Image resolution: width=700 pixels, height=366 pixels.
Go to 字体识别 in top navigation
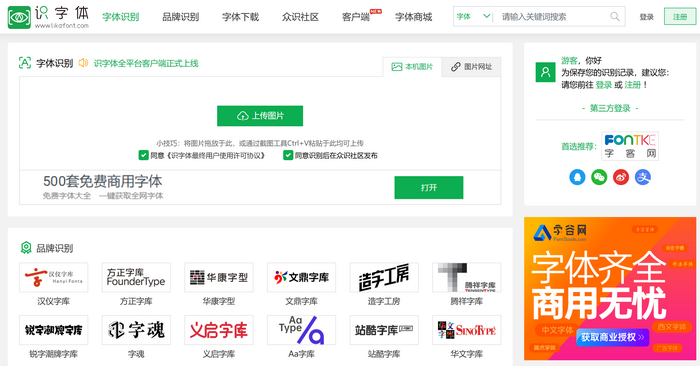coord(121,17)
